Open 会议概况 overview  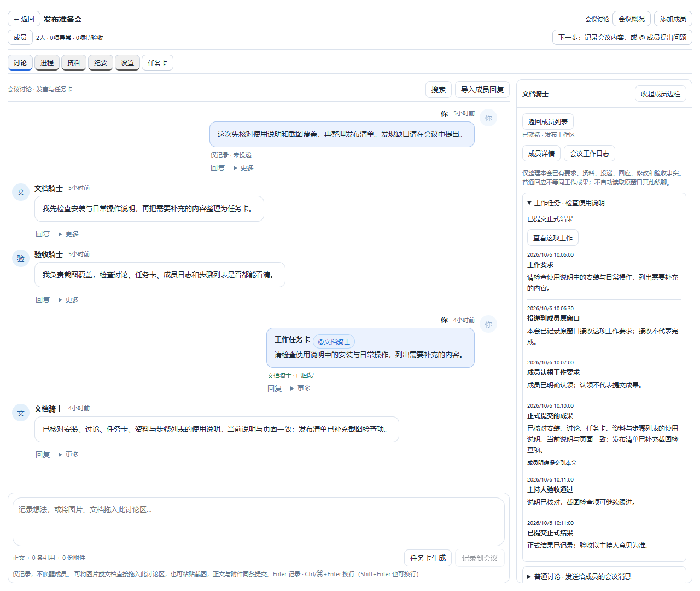pyautogui.click(x=632, y=19)
